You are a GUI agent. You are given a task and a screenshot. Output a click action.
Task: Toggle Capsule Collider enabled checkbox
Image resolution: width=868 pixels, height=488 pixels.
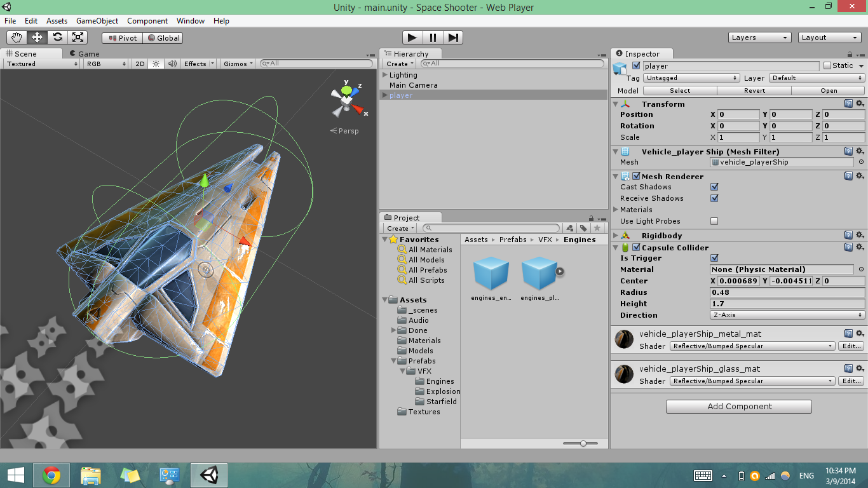click(636, 247)
